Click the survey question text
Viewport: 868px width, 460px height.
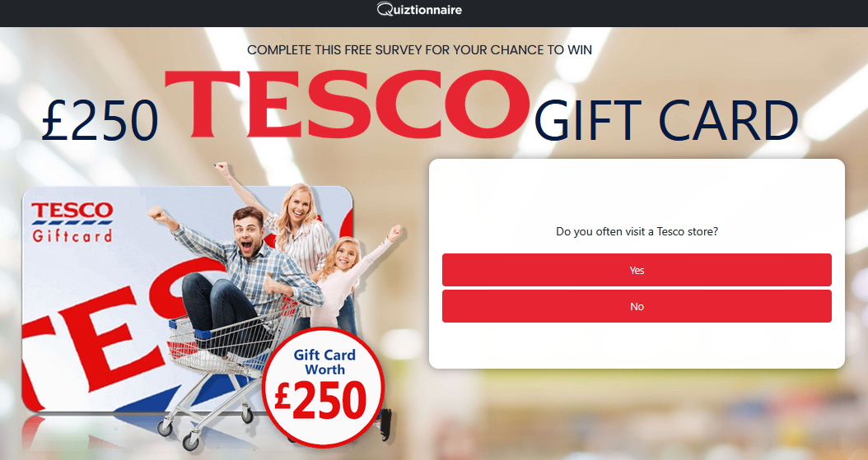point(637,232)
